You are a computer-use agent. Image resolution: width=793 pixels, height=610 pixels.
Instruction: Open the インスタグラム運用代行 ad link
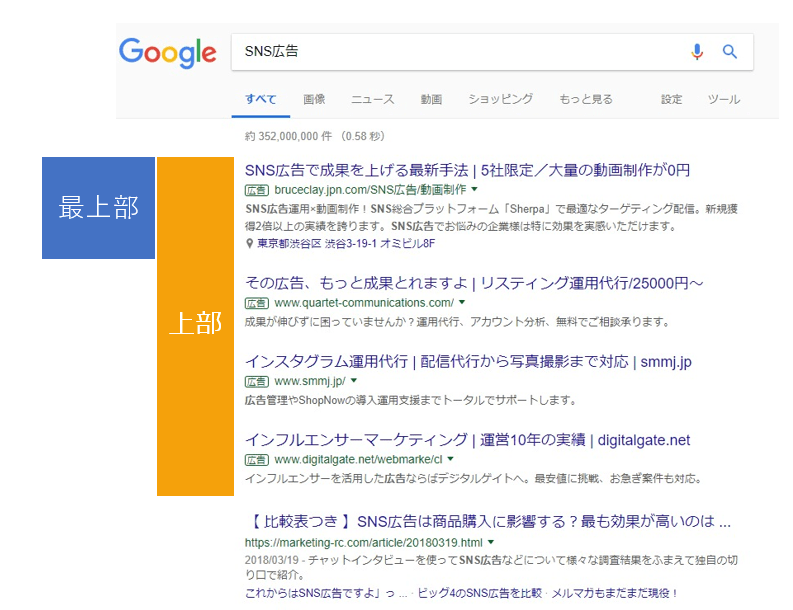click(x=467, y=361)
